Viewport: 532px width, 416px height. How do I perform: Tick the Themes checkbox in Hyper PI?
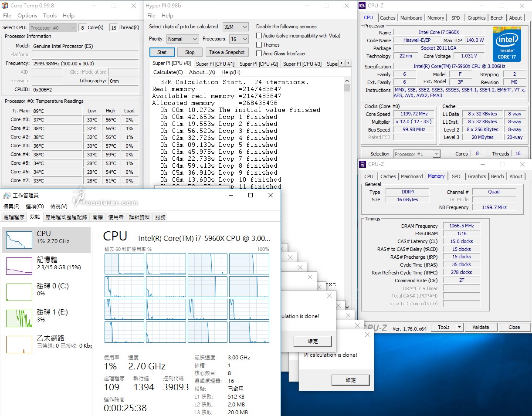pos(259,44)
